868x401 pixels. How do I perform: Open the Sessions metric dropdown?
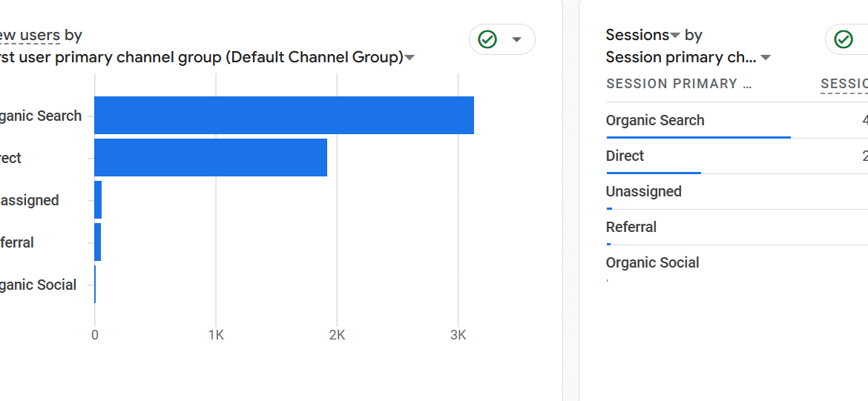(675, 36)
